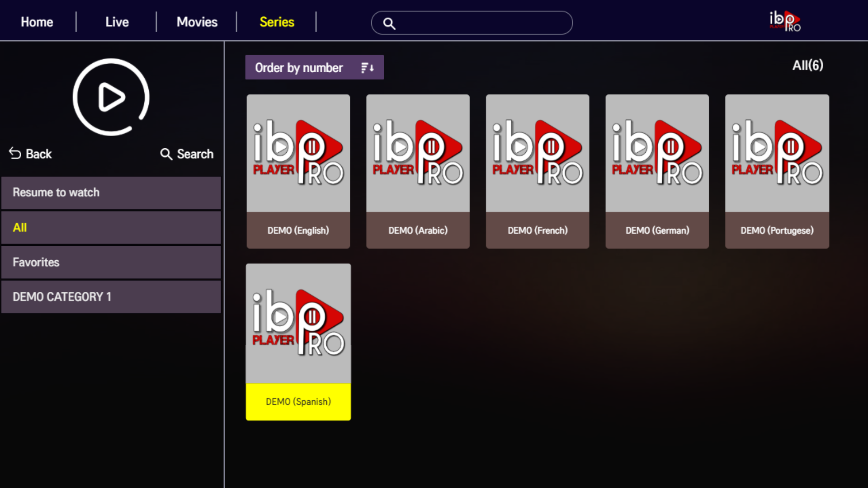This screenshot has height=488, width=868.
Task: Select the All category
Action: click(111, 228)
